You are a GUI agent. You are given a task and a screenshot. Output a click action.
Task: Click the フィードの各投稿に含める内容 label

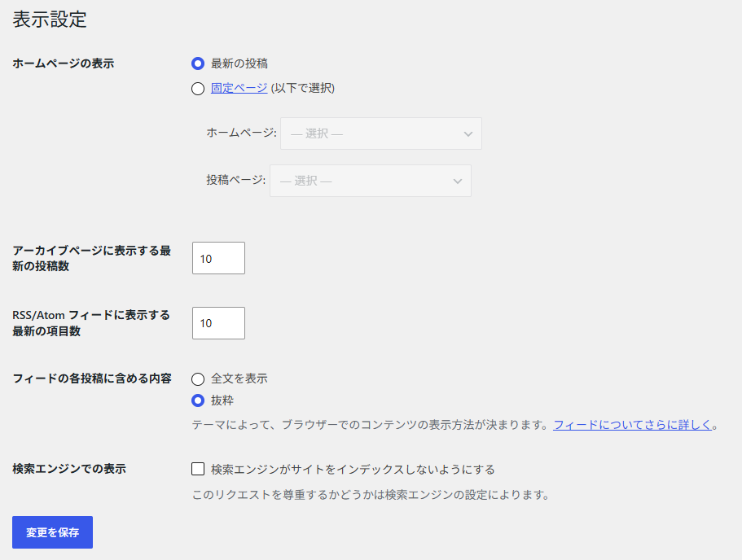tap(92, 378)
